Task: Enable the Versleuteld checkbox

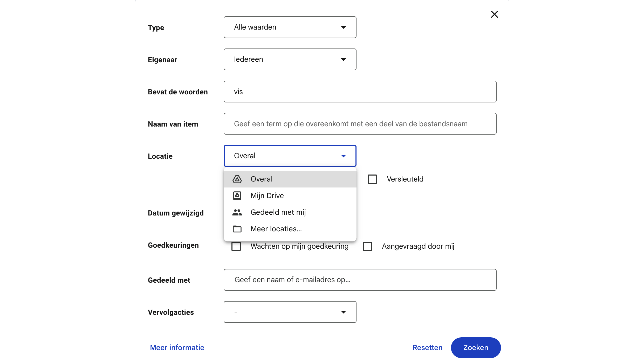Action: (372, 179)
